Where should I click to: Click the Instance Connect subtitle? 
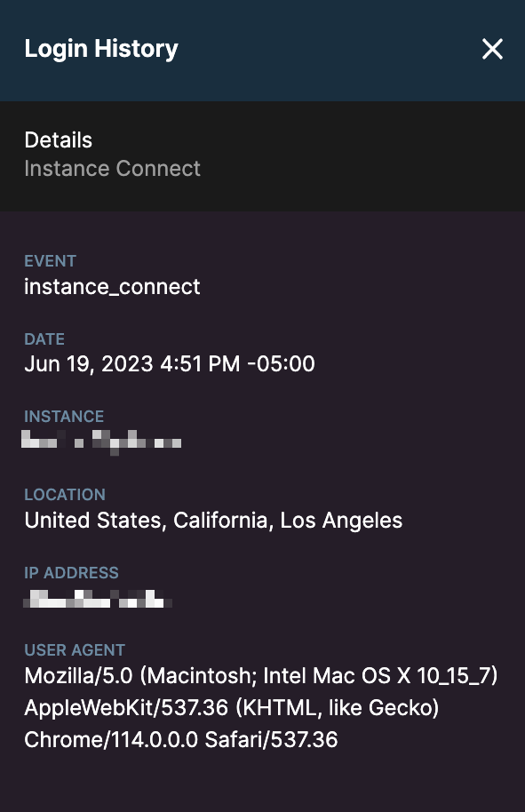pos(112,169)
